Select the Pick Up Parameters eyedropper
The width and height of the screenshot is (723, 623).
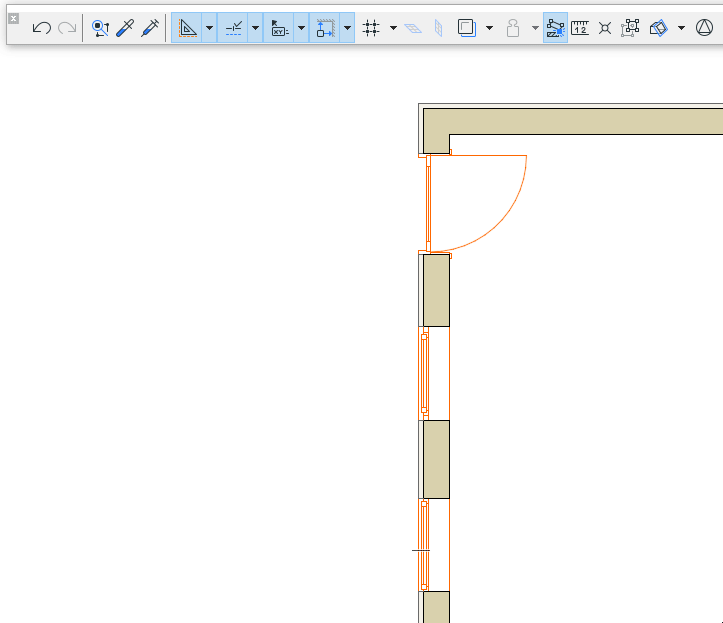click(125, 28)
